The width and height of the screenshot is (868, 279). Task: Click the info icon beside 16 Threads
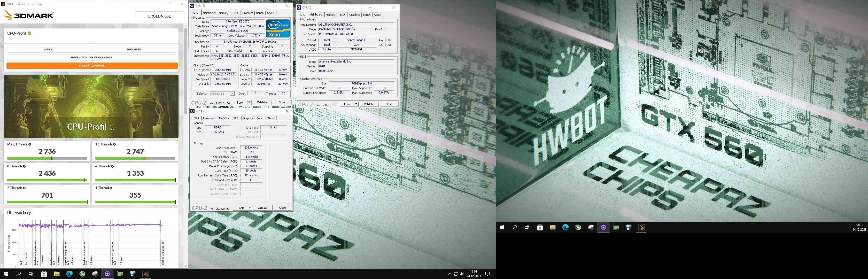[x=114, y=145]
